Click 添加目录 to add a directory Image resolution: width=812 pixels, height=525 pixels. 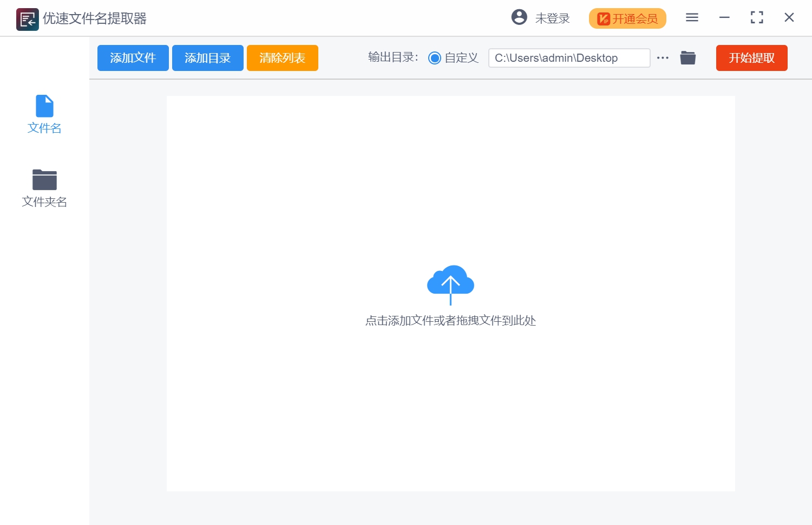[207, 57]
